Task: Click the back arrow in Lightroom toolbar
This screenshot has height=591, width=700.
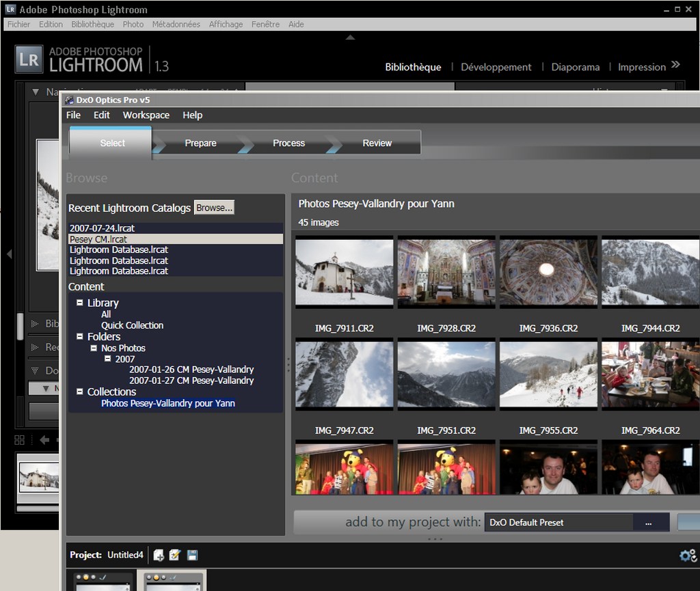Action: point(44,440)
